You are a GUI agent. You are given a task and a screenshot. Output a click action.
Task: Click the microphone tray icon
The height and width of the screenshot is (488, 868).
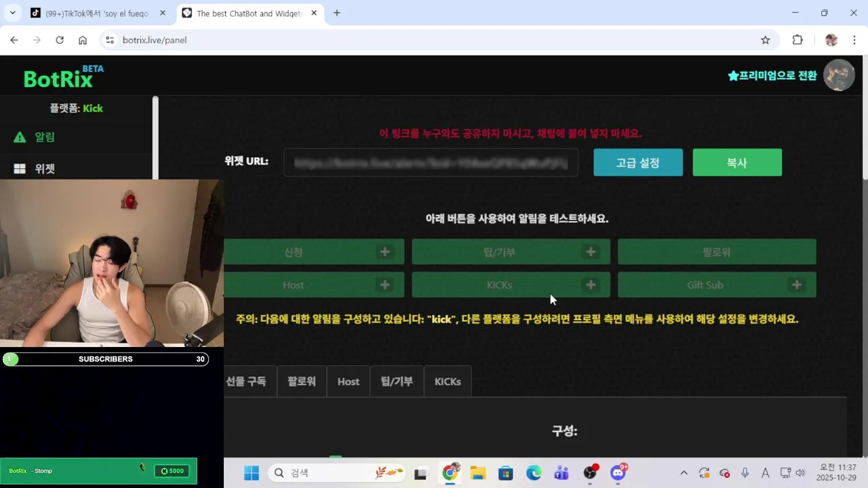(745, 473)
